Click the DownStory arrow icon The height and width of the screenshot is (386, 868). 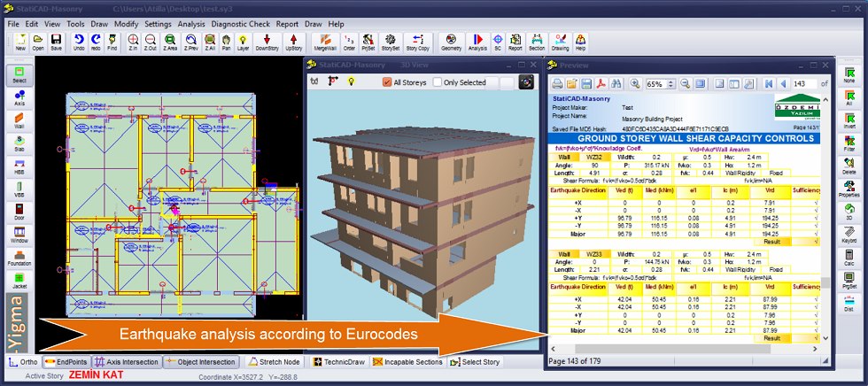pos(267,42)
